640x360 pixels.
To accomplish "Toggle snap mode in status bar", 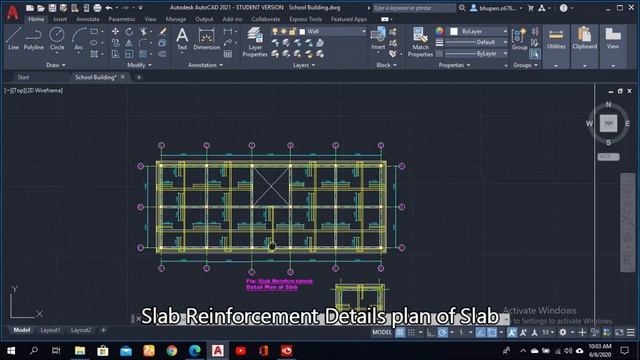I will click(411, 333).
